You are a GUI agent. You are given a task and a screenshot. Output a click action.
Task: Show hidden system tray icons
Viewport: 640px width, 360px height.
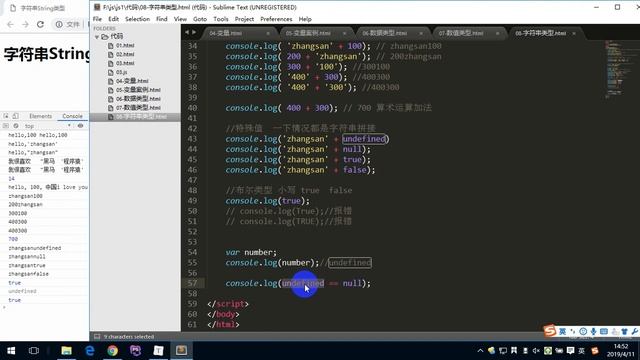tap(480, 351)
